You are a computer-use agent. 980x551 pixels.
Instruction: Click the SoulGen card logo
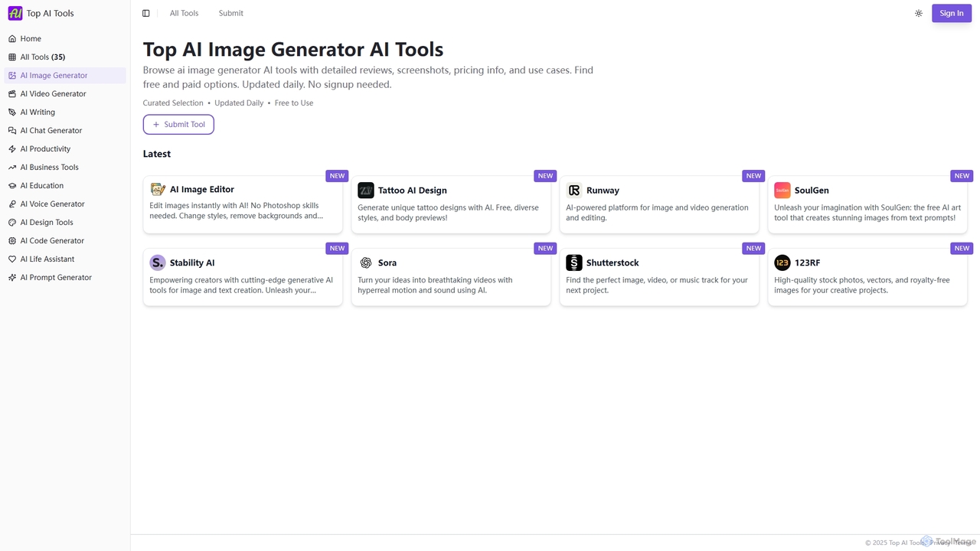tap(782, 190)
